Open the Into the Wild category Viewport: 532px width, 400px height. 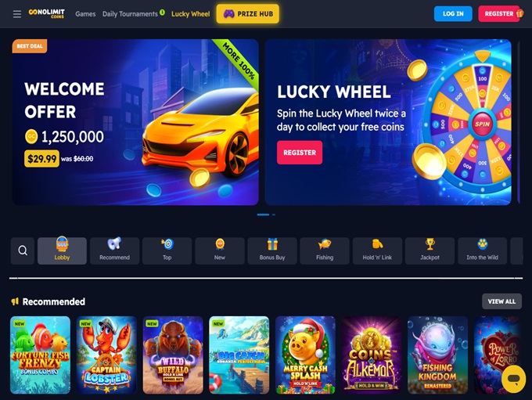pos(483,250)
